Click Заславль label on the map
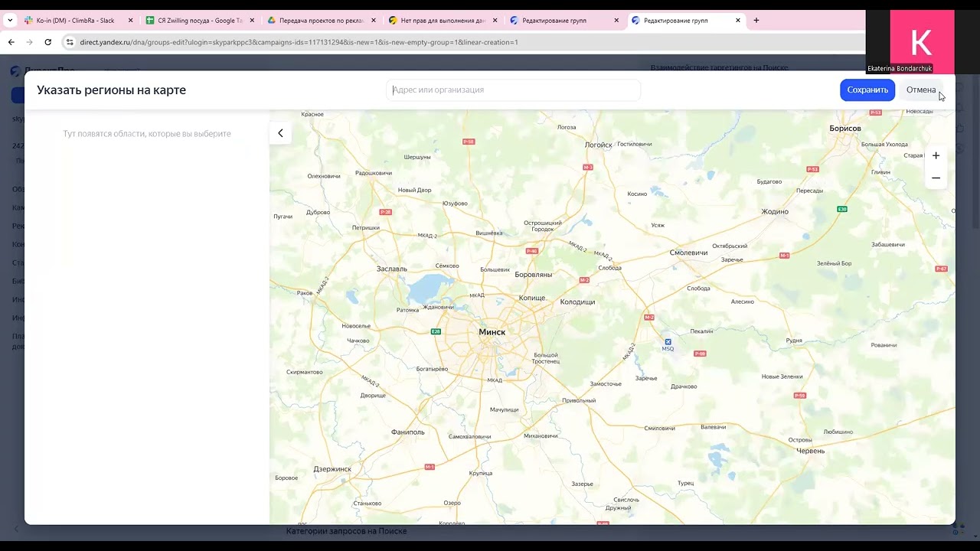 pos(392,269)
